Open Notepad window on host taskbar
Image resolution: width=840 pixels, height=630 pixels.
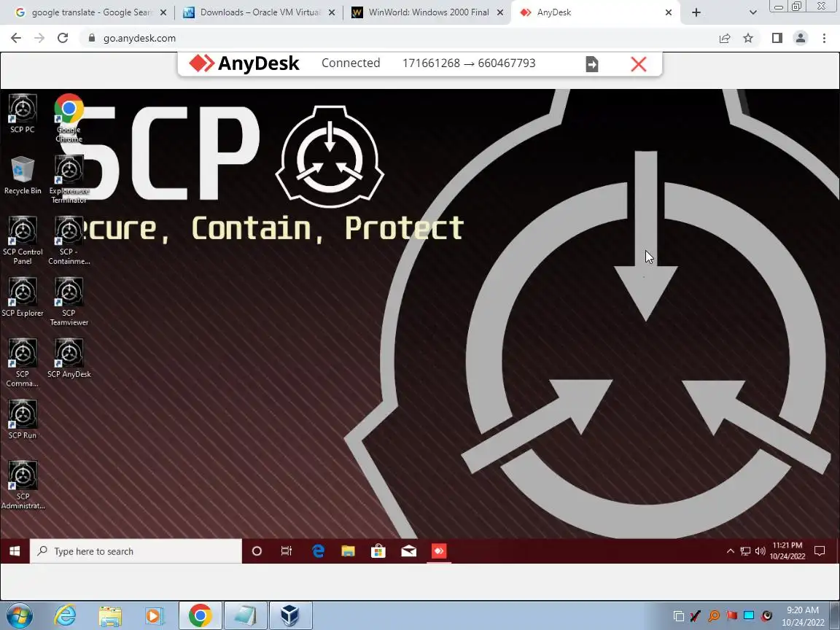[x=245, y=616]
